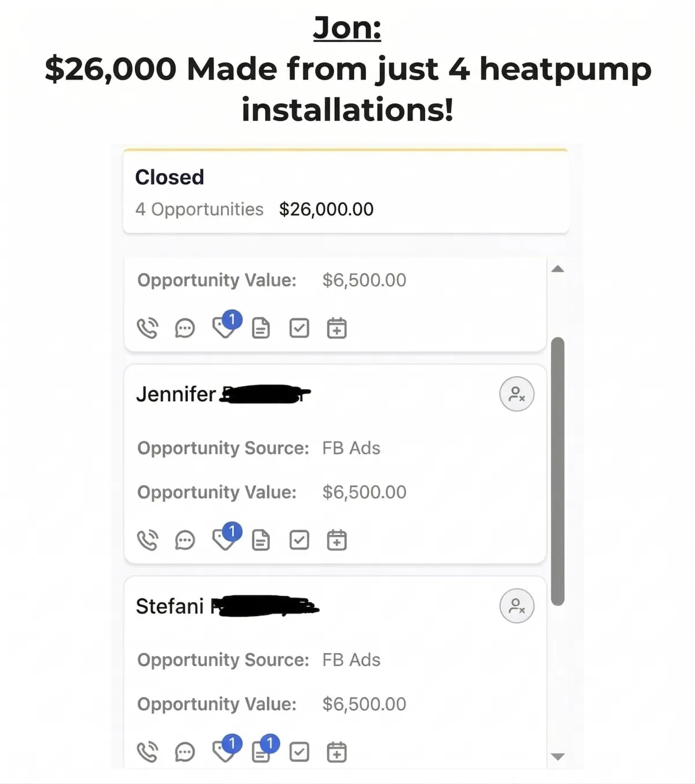This screenshot has width=695, height=784.
Task: Click the unassigned user icon on Stefani's card
Action: [x=517, y=606]
